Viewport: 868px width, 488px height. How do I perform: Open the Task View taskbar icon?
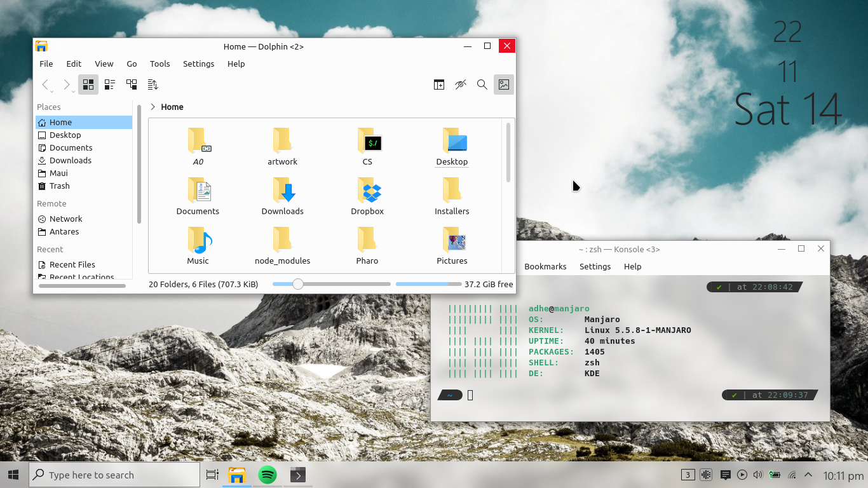212,475
